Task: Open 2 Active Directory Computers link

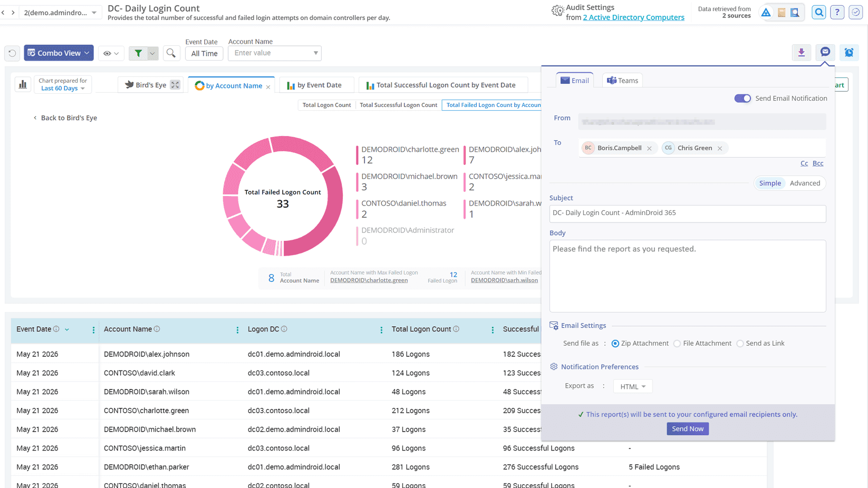Action: coord(633,17)
